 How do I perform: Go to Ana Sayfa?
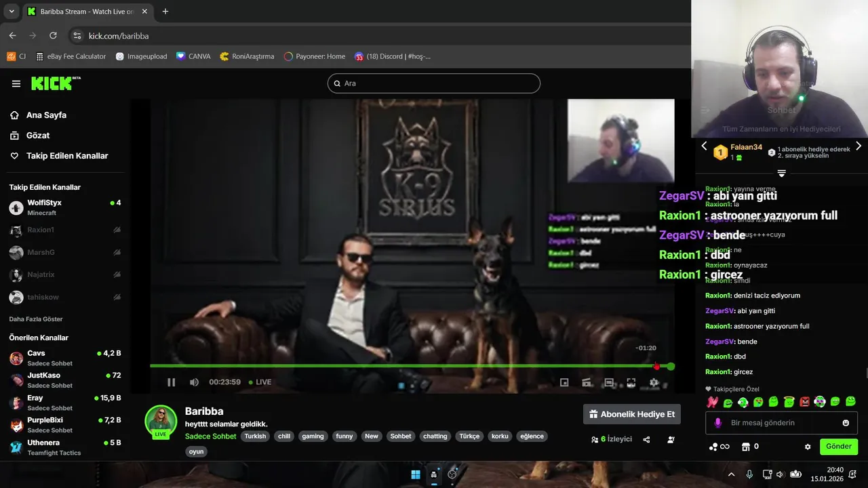click(x=39, y=115)
